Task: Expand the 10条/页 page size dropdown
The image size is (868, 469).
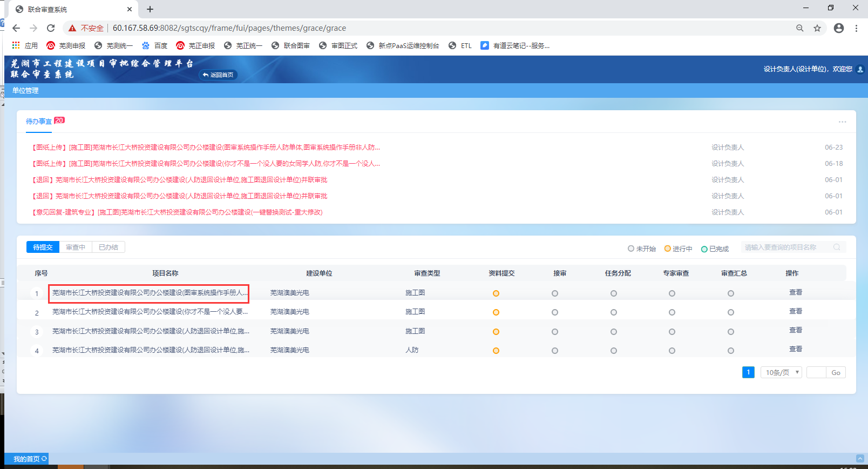Action: point(781,372)
